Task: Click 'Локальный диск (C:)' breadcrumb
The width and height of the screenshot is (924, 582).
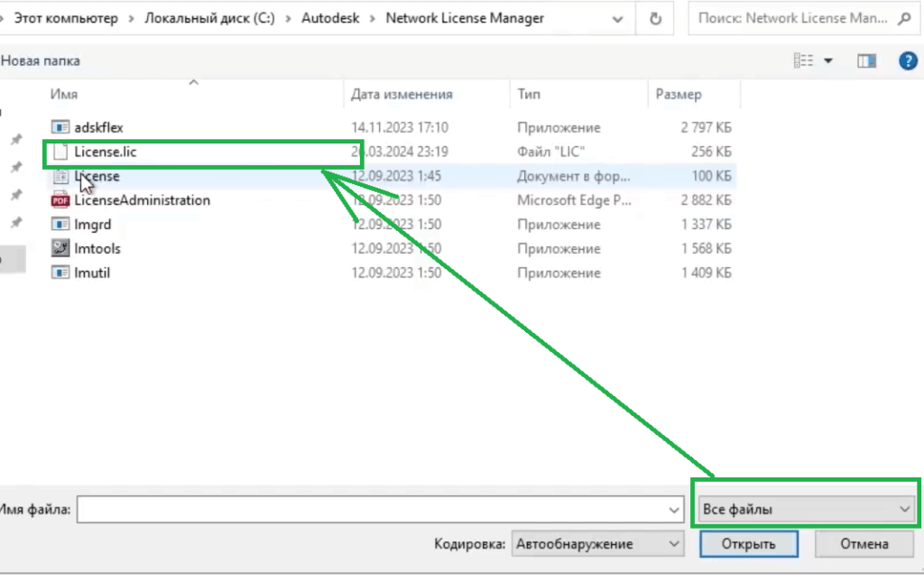Action: pos(212,19)
